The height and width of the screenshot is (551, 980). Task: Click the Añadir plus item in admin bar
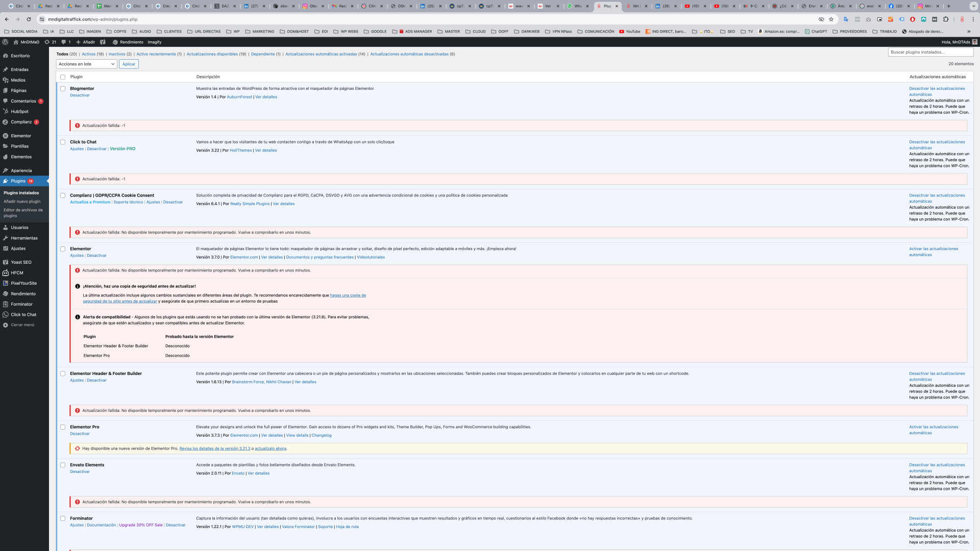coord(85,42)
